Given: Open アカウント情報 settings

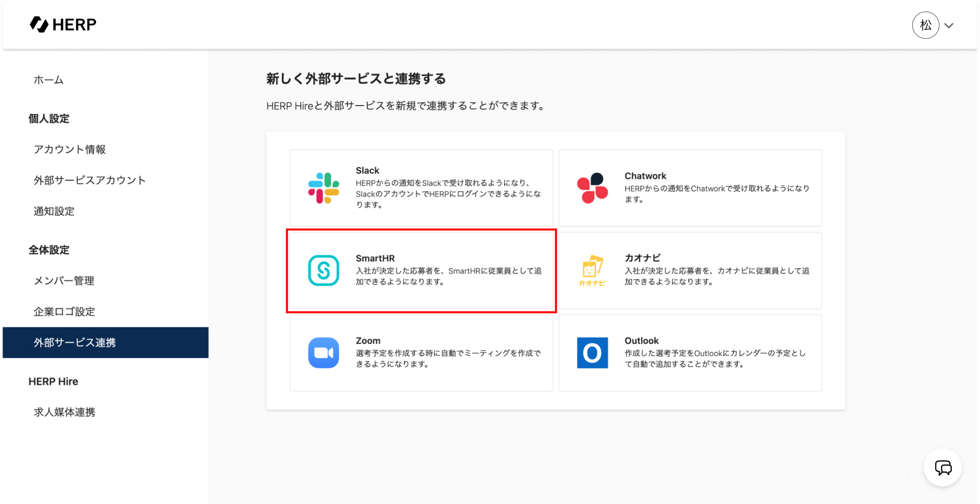Looking at the screenshot, I should point(70,150).
